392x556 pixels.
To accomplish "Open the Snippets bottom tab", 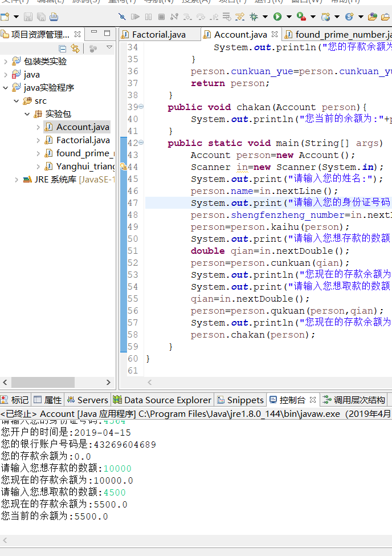I will tap(240, 400).
